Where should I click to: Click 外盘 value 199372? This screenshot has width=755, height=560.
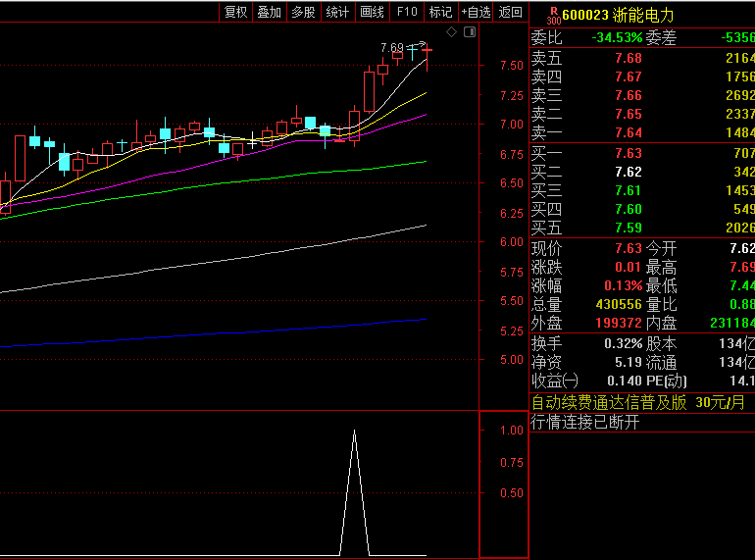click(619, 323)
